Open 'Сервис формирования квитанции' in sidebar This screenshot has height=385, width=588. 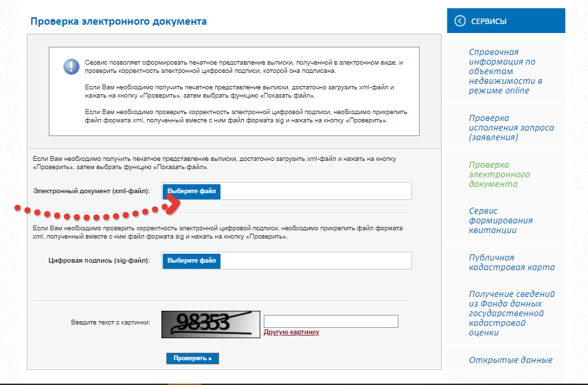click(x=500, y=220)
